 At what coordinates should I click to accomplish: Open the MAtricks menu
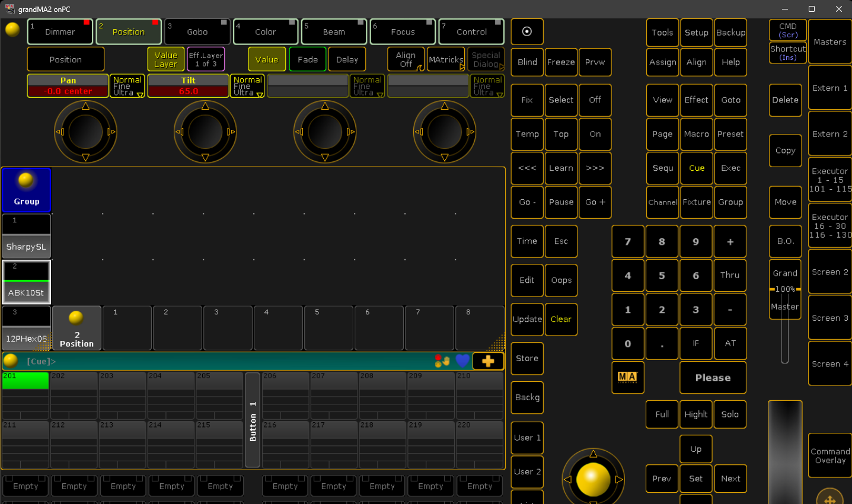pos(446,59)
